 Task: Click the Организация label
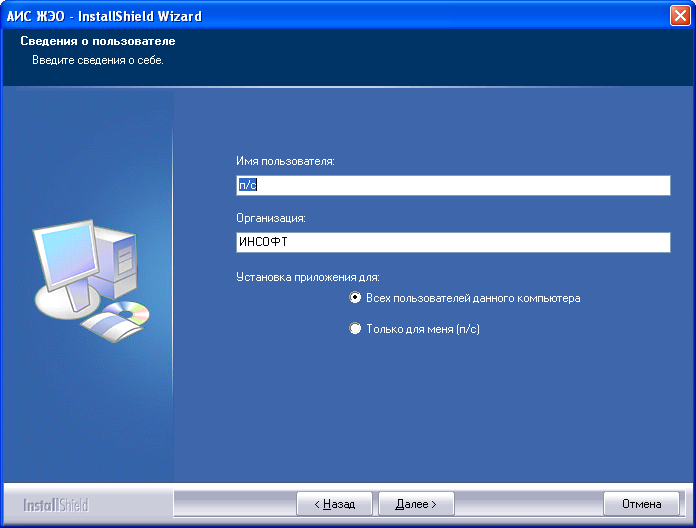click(271, 218)
